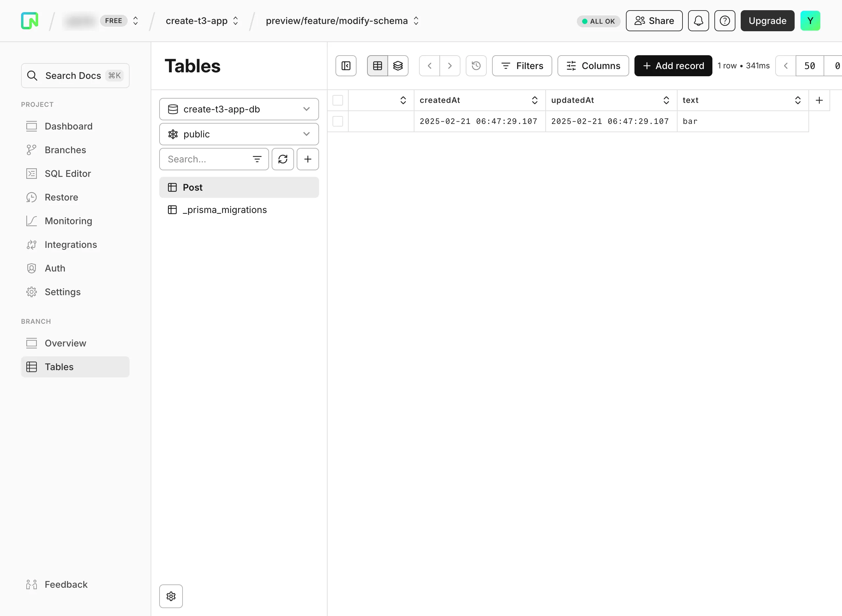Click the 1 row 341ms status text
This screenshot has width=842, height=616.
(x=743, y=66)
